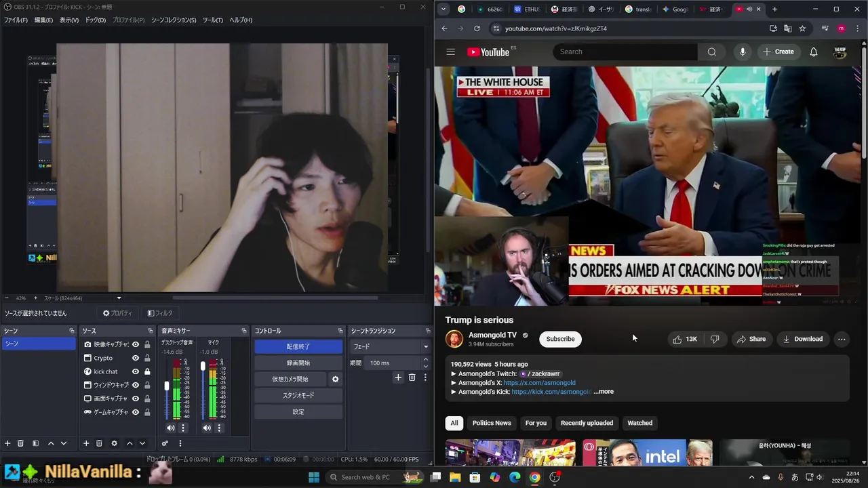The width and height of the screenshot is (868, 488).
Task: Unlock the kick chat source lock
Action: tap(147, 371)
